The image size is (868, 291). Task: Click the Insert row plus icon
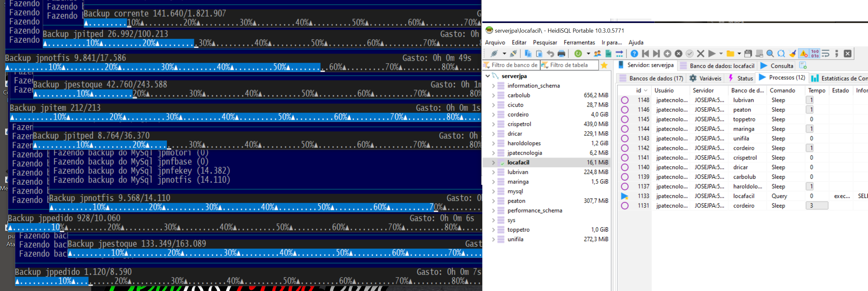tap(668, 53)
